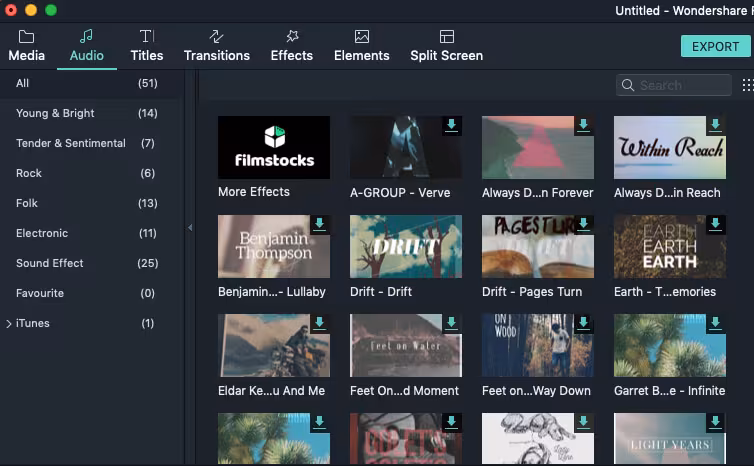Click the 'More Effects' label
Viewport: 754px width, 466px height.
254,192
